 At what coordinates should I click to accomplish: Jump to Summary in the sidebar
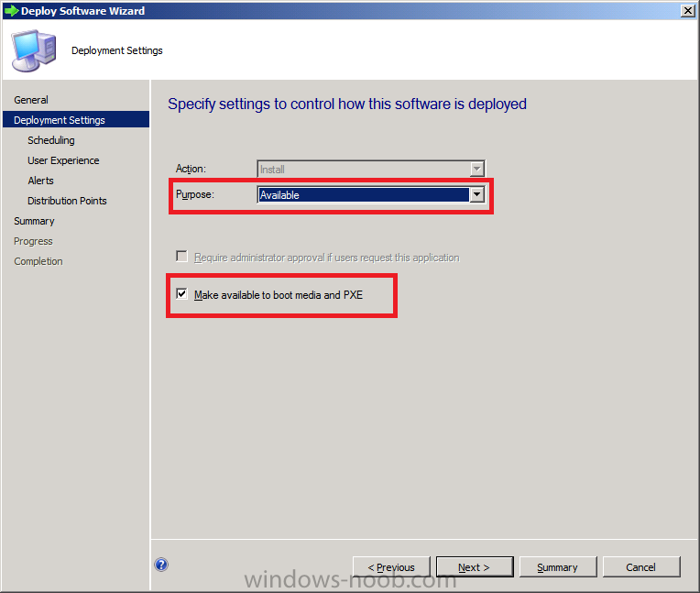pos(34,221)
